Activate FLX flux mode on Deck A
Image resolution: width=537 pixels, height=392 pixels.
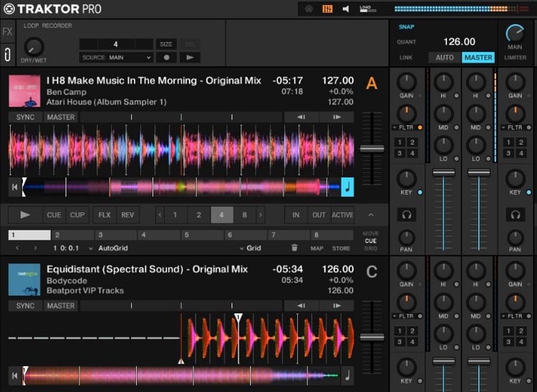tap(105, 215)
